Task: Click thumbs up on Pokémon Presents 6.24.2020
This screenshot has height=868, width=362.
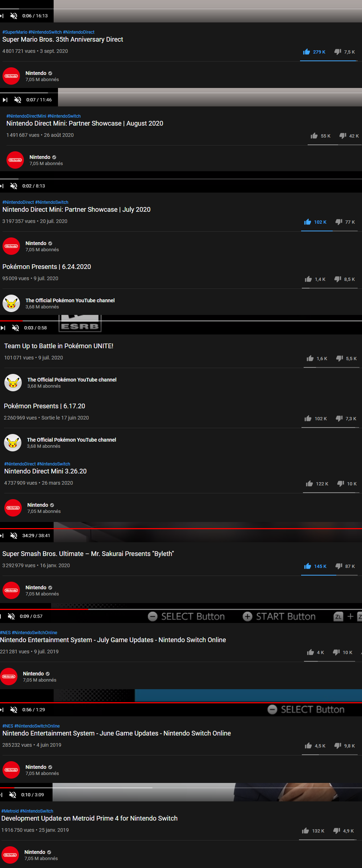Action: [308, 279]
